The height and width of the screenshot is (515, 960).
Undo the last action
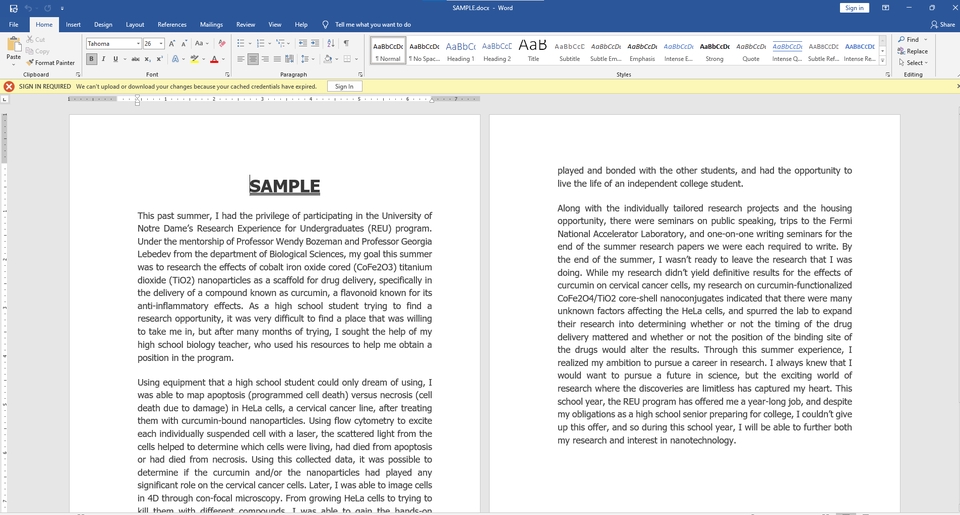click(28, 8)
